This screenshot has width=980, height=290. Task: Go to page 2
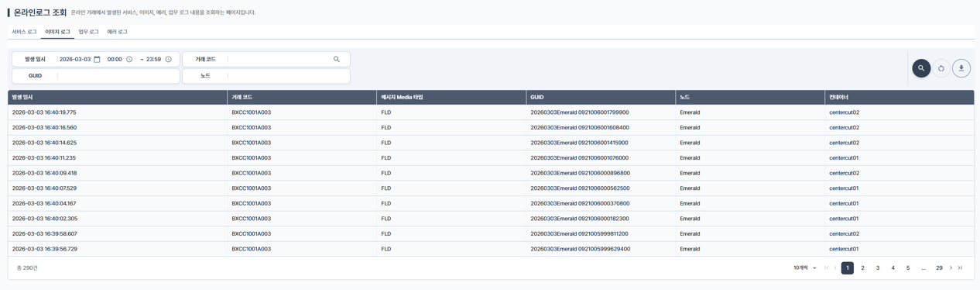(863, 268)
